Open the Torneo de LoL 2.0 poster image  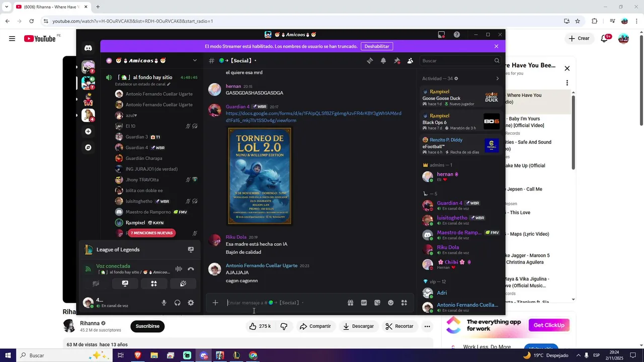point(260,176)
